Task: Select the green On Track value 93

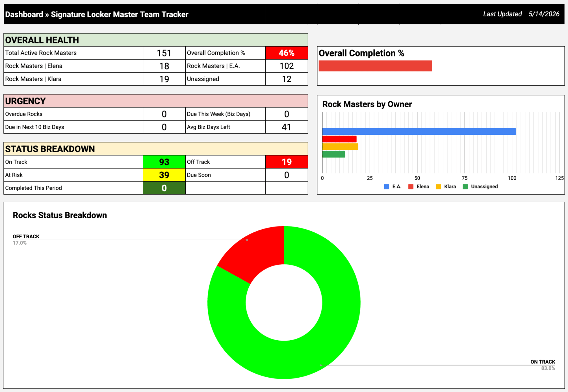Action: click(x=164, y=162)
